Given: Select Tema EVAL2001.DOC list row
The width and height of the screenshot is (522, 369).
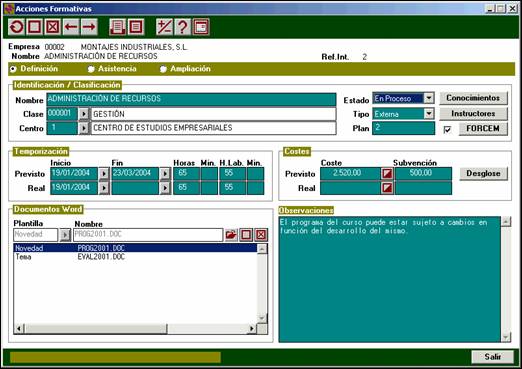Looking at the screenshot, I should tap(135, 257).
